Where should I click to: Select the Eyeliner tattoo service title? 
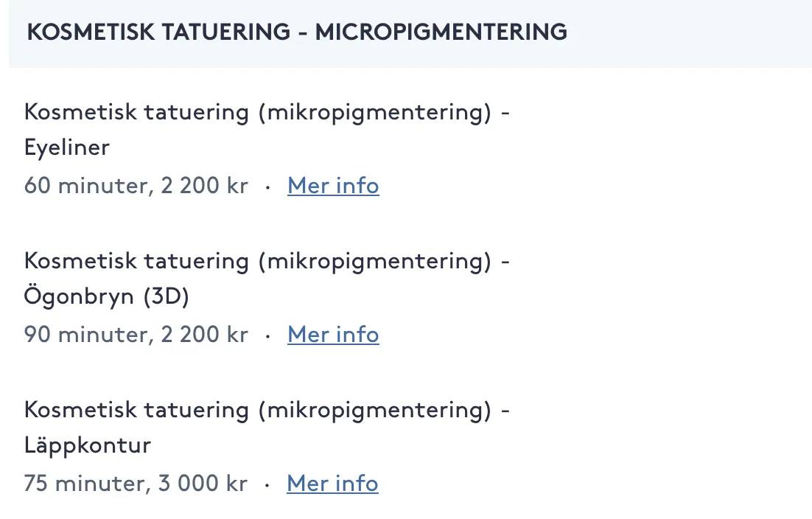tap(267, 130)
